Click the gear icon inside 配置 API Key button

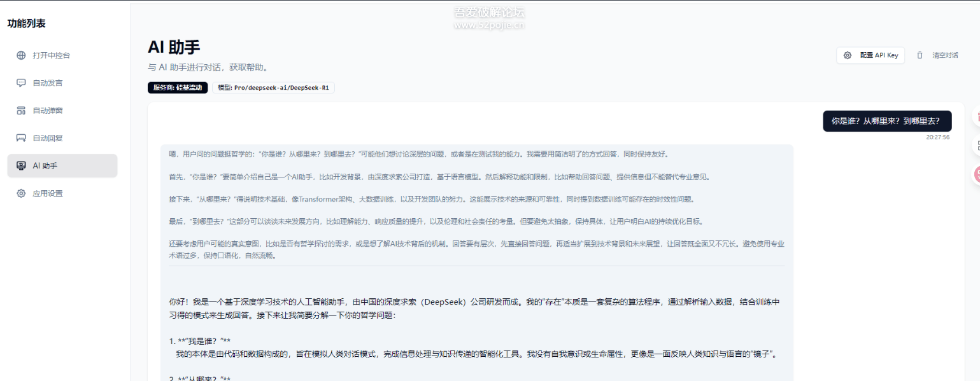coord(848,55)
